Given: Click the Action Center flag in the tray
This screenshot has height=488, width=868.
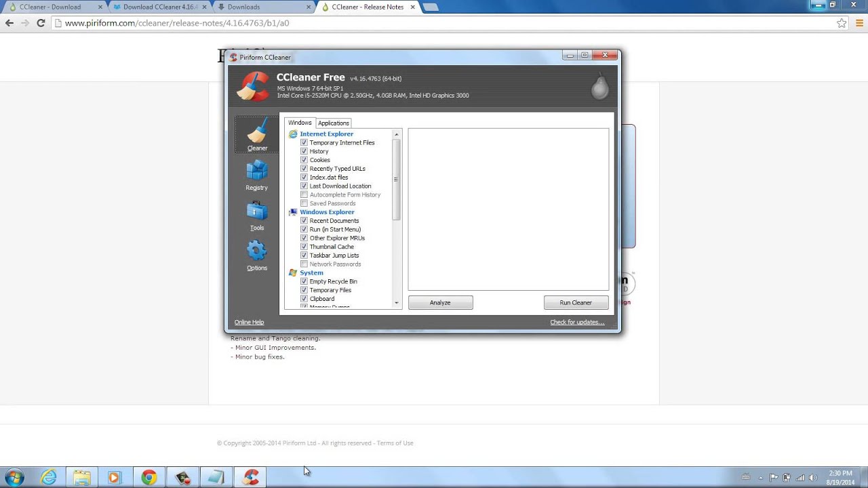Looking at the screenshot, I should [x=774, y=478].
